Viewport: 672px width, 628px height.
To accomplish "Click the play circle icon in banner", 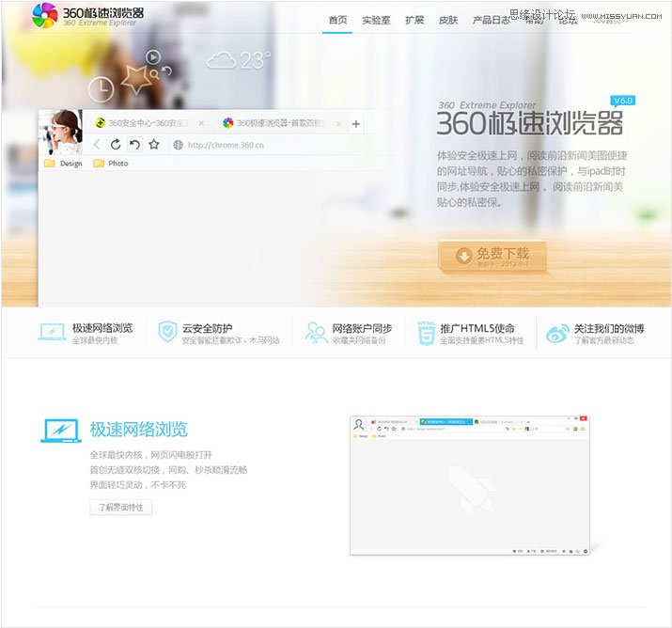I will (153, 57).
